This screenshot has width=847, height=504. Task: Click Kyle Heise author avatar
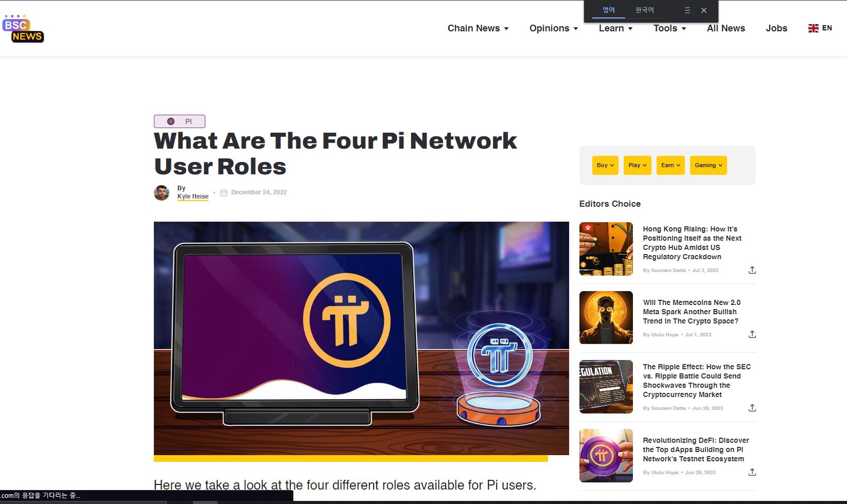point(162,193)
